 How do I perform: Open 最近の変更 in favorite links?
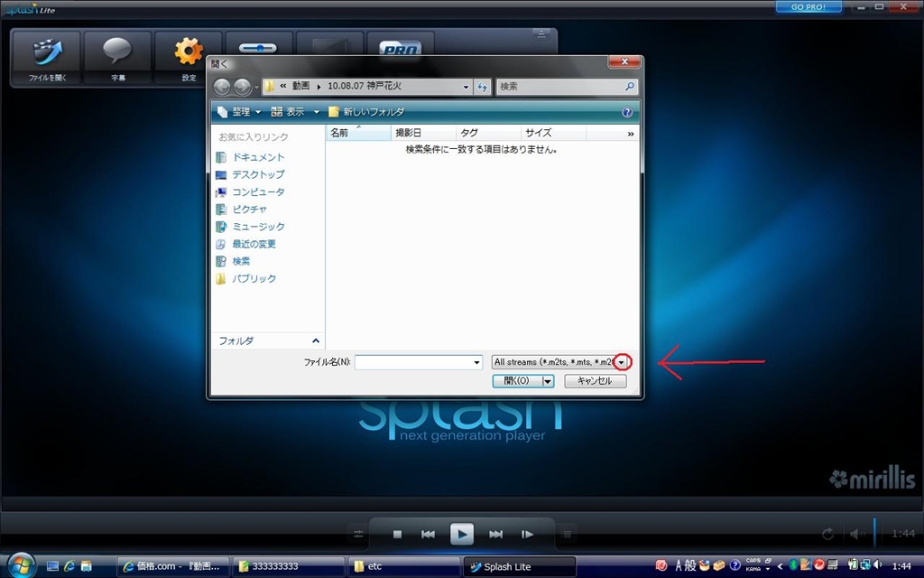coord(246,244)
